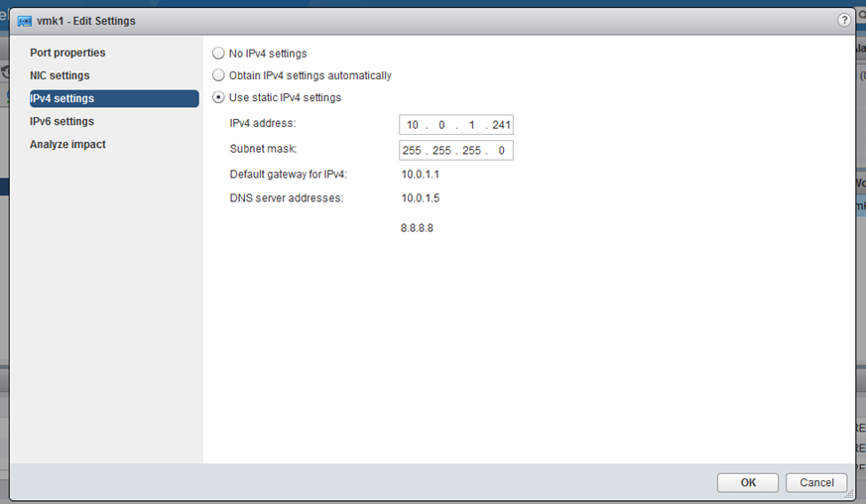This screenshot has width=866, height=504.
Task: Click the vmk1 adapter icon in title bar
Action: 24,22
